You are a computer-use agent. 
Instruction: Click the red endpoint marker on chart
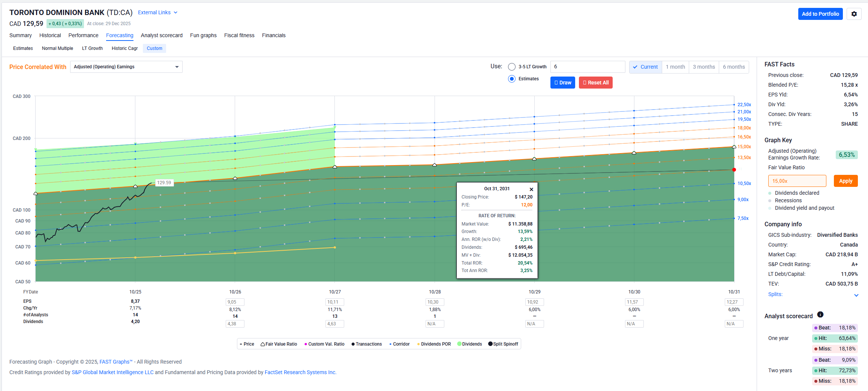tap(734, 170)
